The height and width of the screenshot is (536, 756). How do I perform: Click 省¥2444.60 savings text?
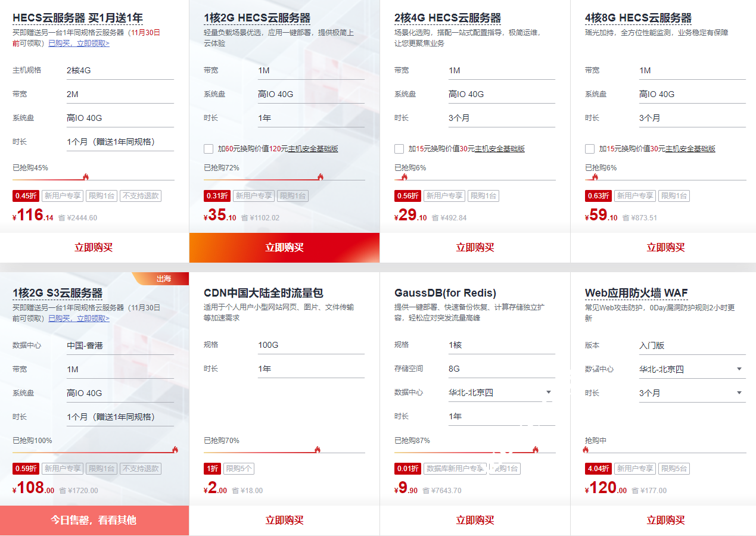[77, 218]
